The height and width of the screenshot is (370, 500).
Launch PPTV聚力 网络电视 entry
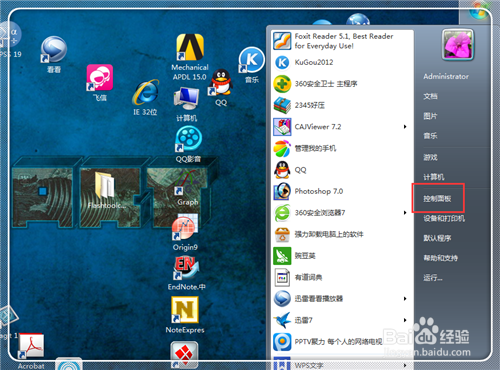click(x=342, y=342)
